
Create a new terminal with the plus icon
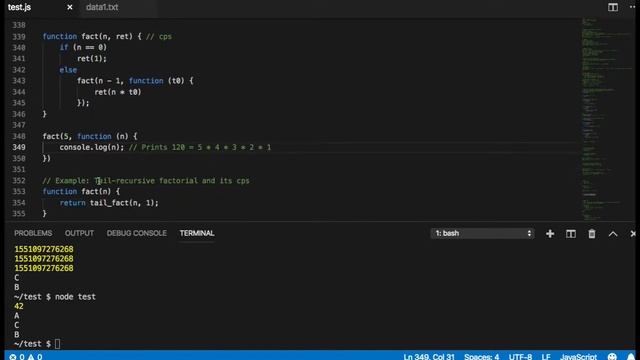(550, 233)
